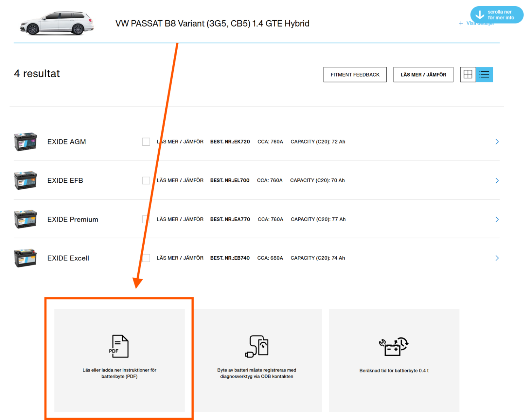This screenshot has height=420, width=531.
Task: Open EXIDE Excell details via right chevron
Action: (x=497, y=258)
